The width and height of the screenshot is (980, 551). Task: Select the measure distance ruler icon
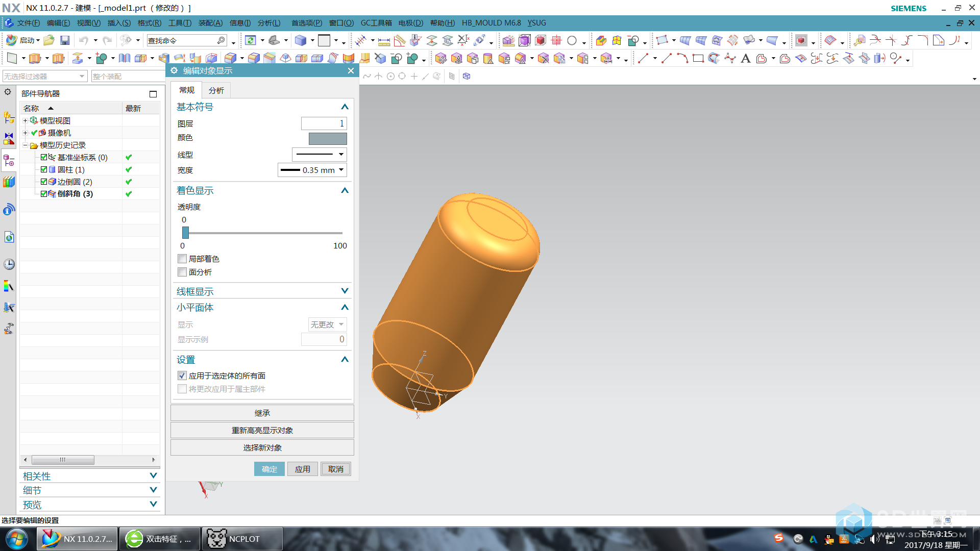pos(384,41)
